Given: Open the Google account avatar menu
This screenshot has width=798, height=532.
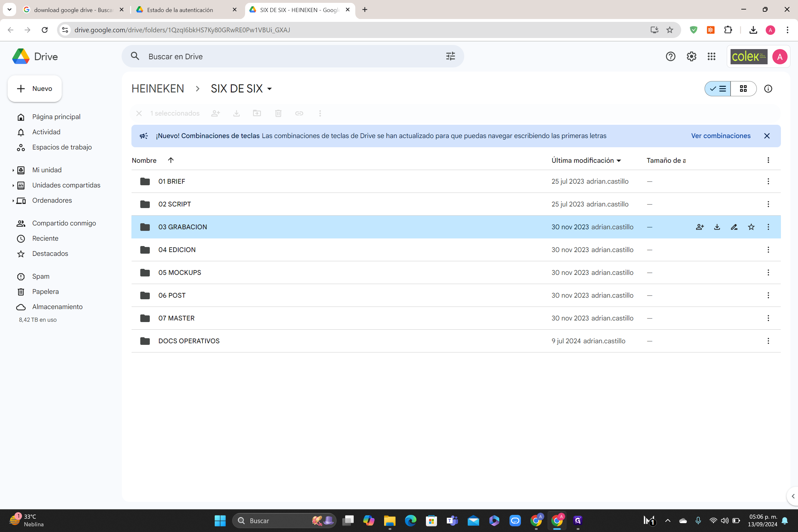Looking at the screenshot, I should [x=780, y=57].
